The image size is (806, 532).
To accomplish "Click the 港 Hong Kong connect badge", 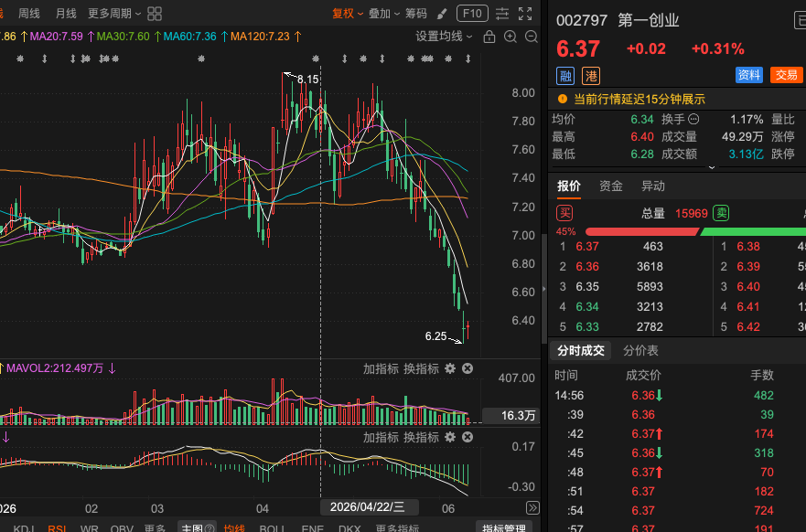I will 591,76.
